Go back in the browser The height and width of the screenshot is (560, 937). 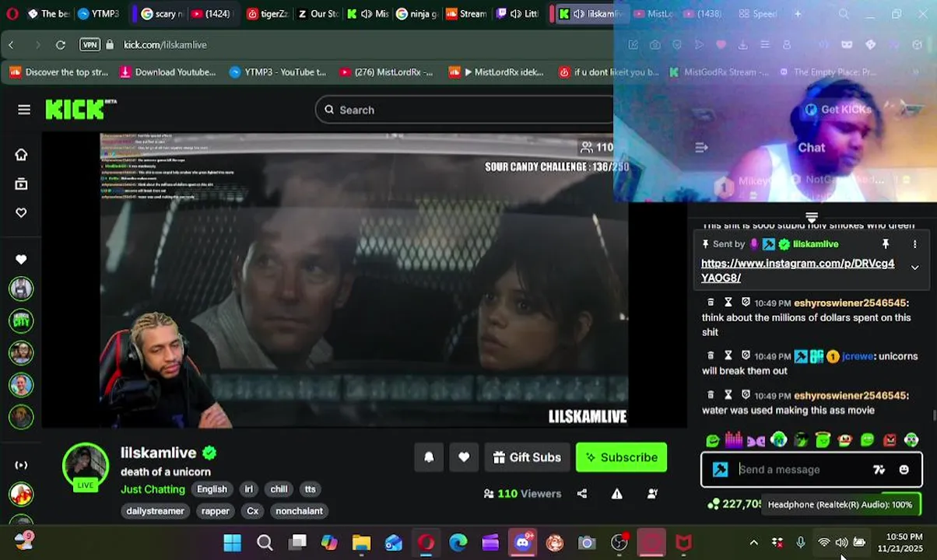(x=12, y=45)
